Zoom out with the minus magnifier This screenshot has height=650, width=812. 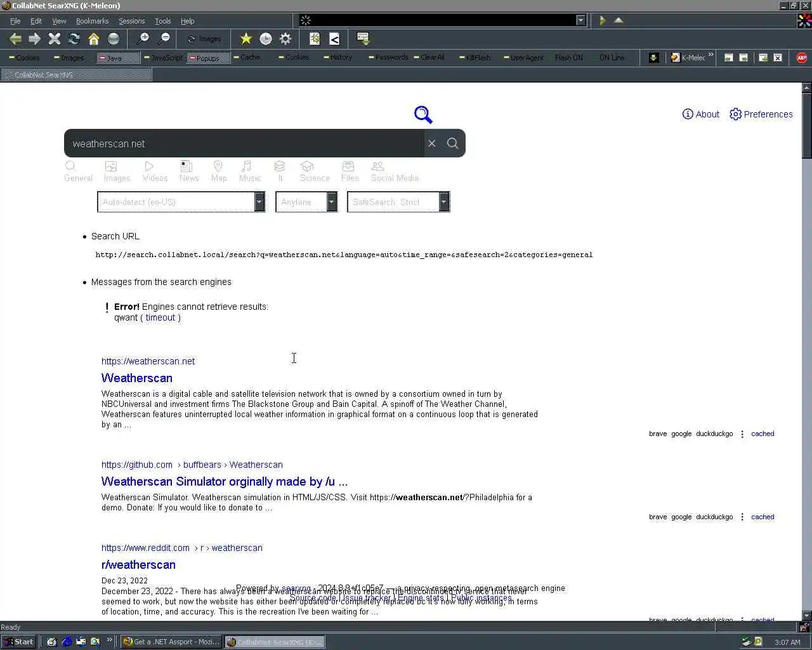[164, 39]
